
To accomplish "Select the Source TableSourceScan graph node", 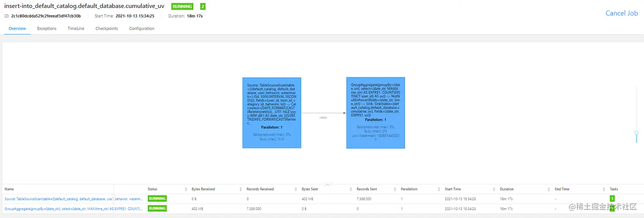I will pyautogui.click(x=272, y=113).
